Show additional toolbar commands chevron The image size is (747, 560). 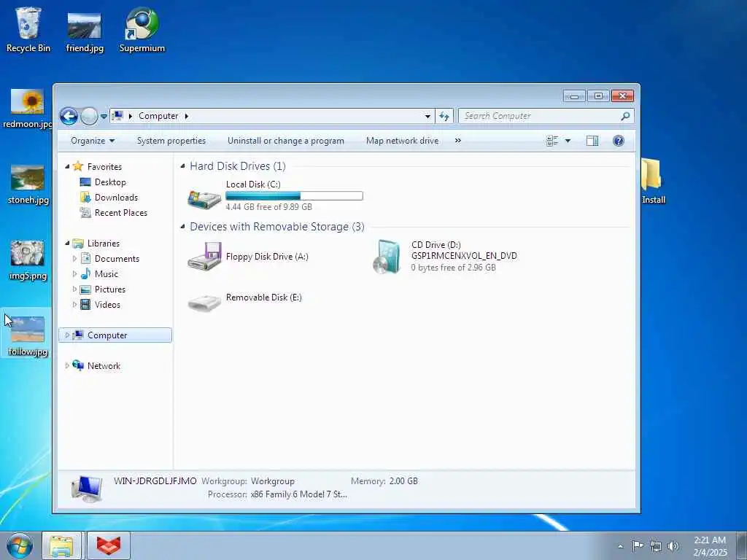[x=458, y=141]
